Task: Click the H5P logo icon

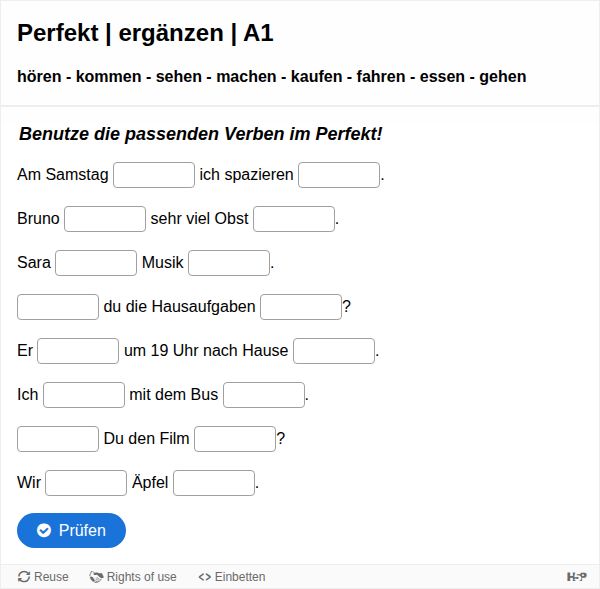Action: pyautogui.click(x=576, y=577)
